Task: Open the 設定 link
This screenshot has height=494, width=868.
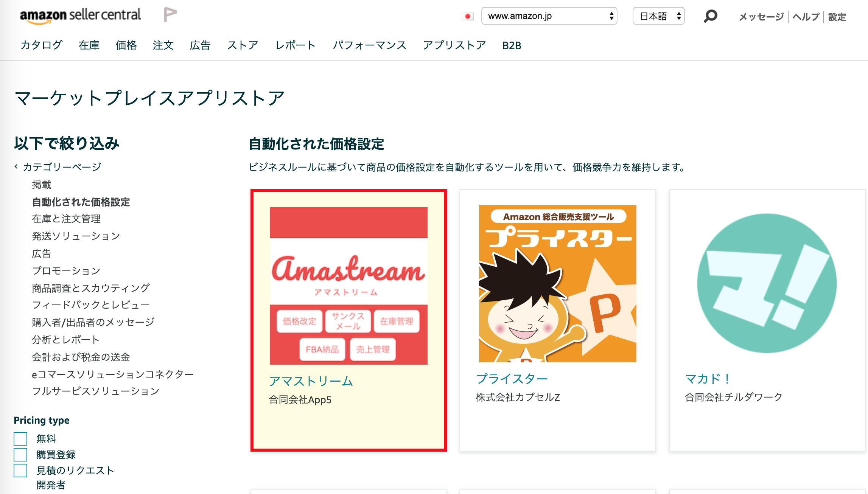Action: pos(837,17)
